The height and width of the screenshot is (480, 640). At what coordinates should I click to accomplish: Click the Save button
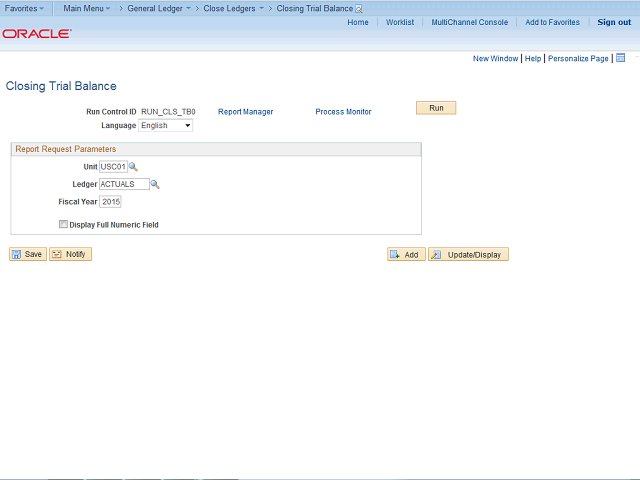click(x=28, y=254)
